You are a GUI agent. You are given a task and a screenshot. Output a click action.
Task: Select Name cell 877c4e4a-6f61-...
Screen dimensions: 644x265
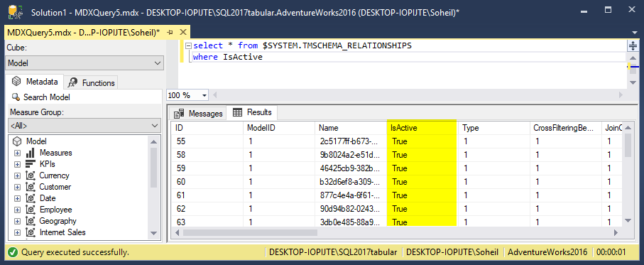[x=351, y=195]
